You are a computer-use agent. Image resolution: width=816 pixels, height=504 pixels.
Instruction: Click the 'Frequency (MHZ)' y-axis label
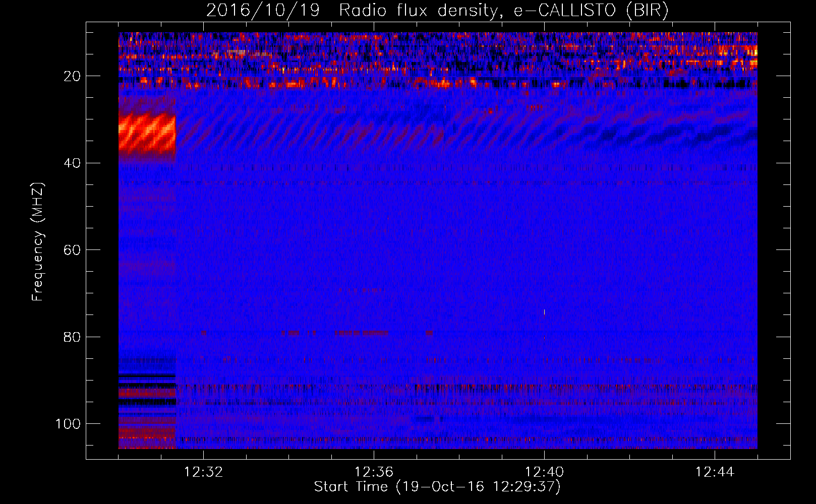[38, 241]
